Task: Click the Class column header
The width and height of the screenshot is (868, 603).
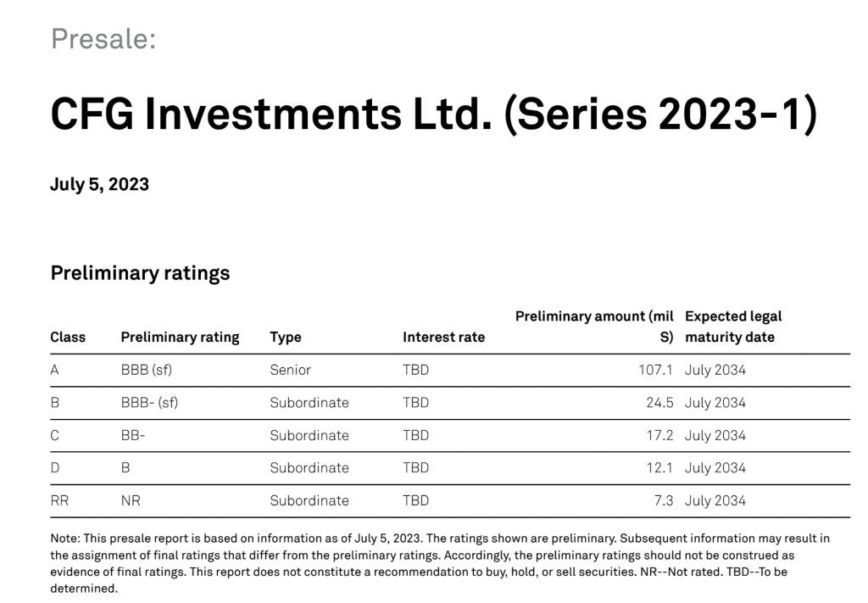Action: click(x=68, y=337)
